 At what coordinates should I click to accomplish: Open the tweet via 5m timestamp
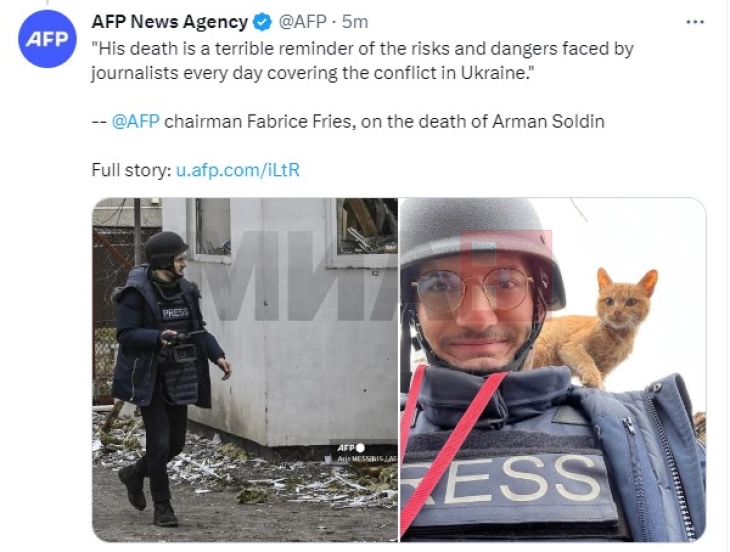[355, 22]
